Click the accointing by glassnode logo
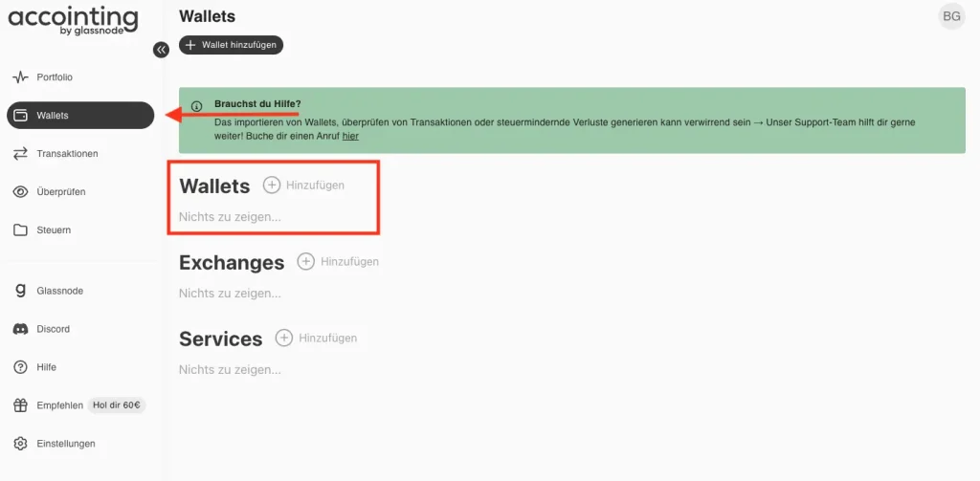The width and height of the screenshot is (980, 481). [73, 21]
